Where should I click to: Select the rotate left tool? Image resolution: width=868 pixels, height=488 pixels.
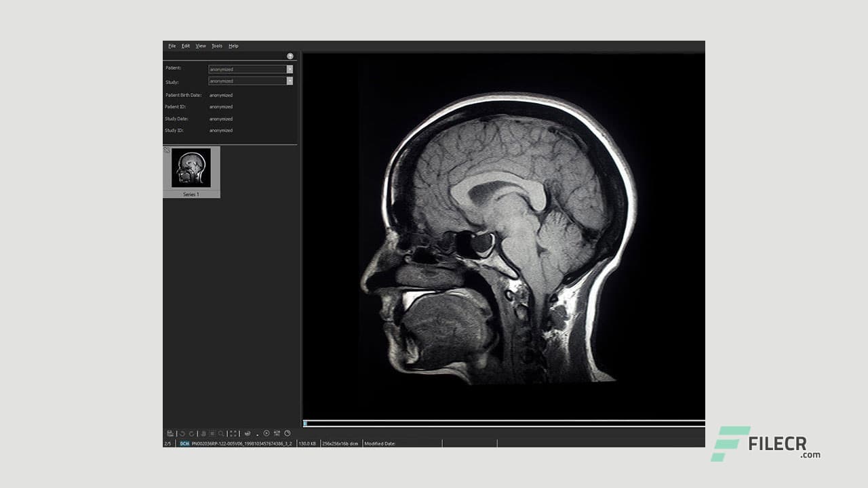(x=182, y=432)
